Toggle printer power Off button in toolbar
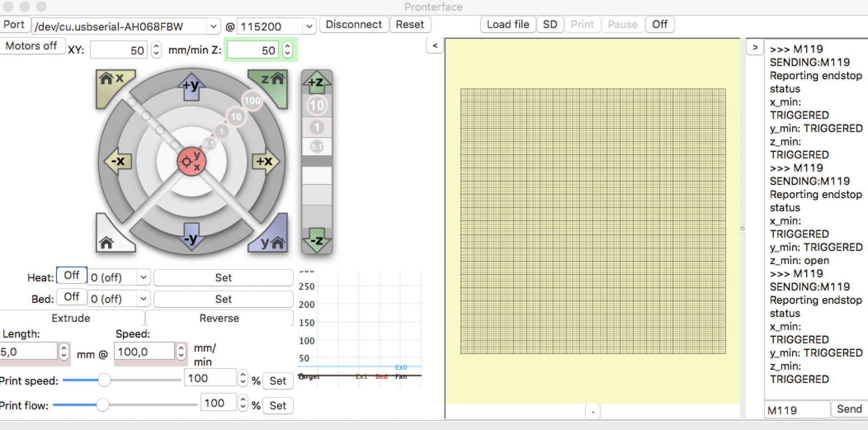Screen dimensions: 868x430 659,25
